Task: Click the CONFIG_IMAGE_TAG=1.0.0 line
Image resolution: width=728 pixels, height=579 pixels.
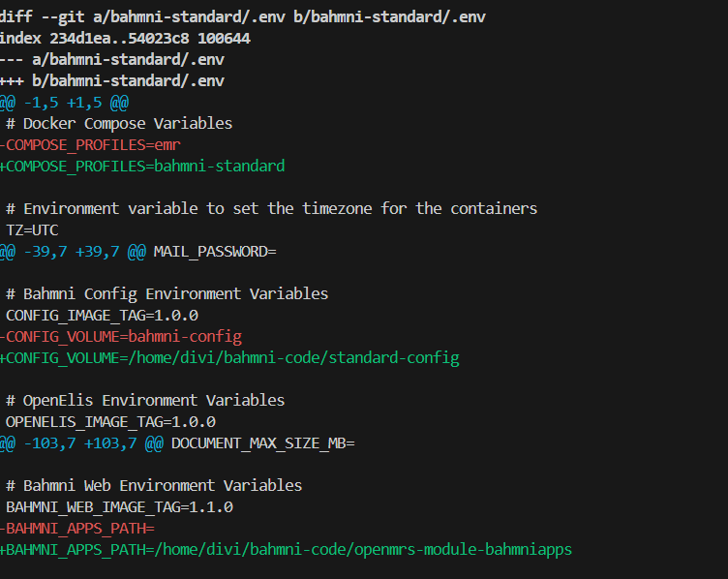Action: [102, 315]
